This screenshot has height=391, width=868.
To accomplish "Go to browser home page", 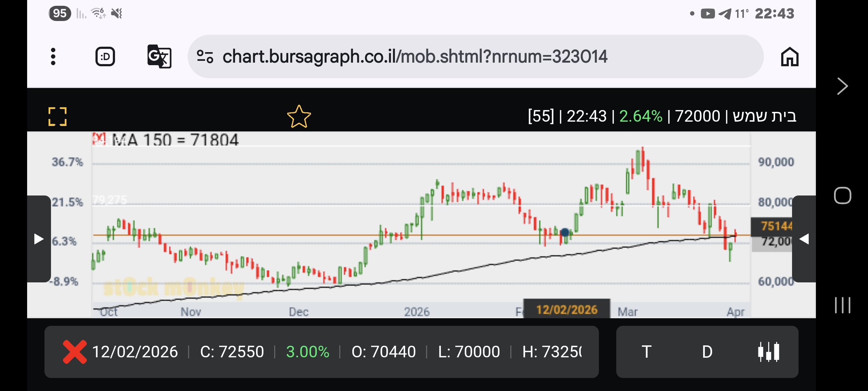I will click(790, 57).
